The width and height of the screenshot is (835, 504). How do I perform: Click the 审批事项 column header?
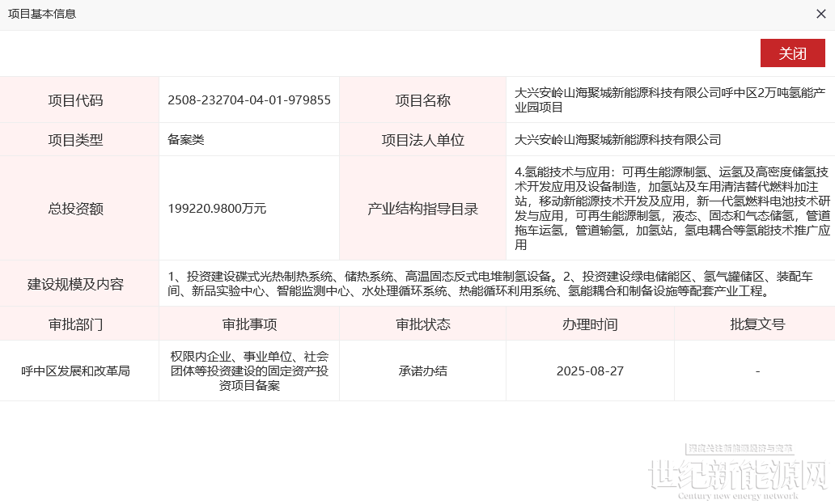tap(249, 324)
